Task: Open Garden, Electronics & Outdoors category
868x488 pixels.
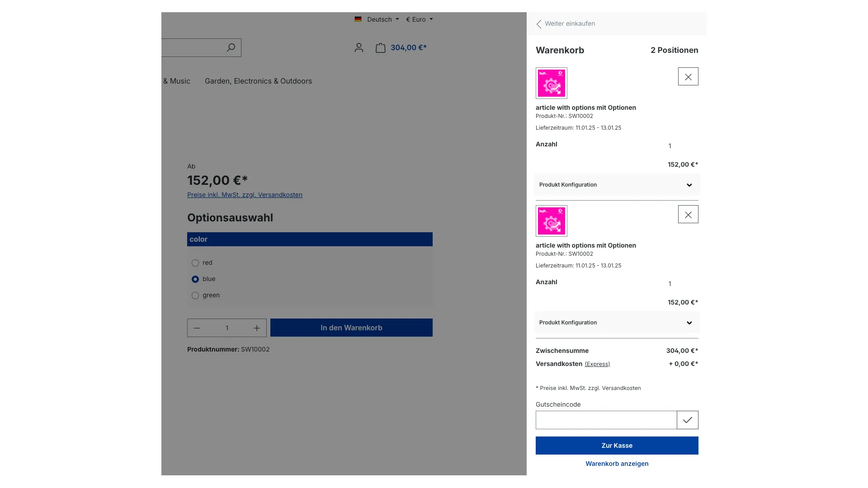Action: coord(258,81)
